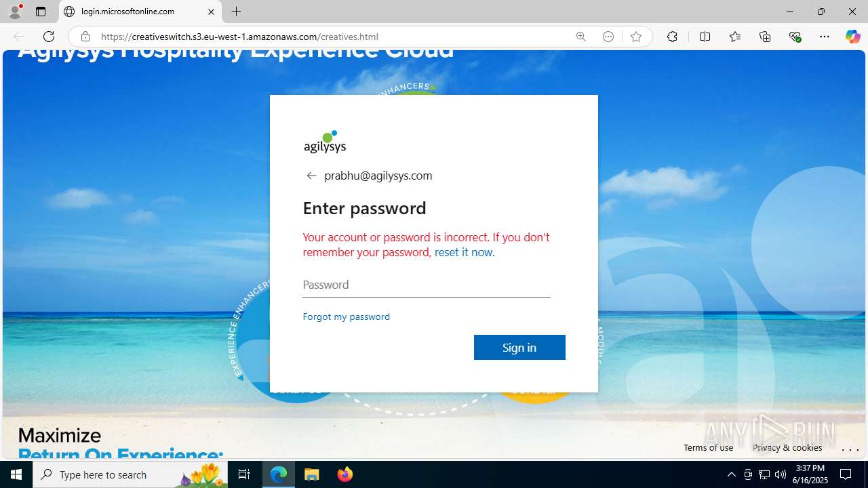Open Task View on the taskbar
868x488 pixels.
(244, 474)
